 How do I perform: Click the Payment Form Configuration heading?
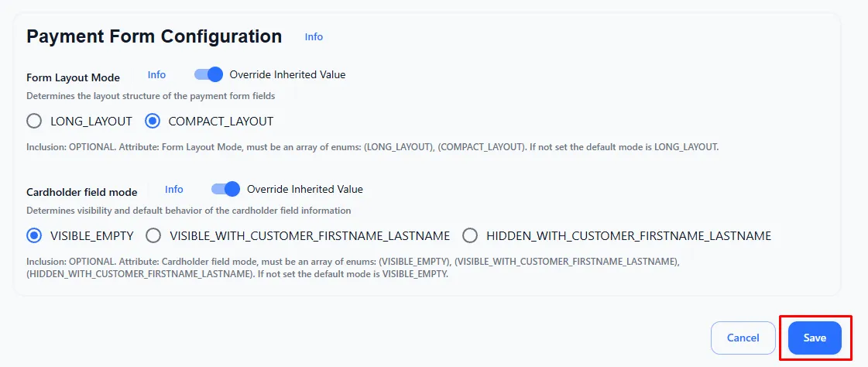(154, 36)
